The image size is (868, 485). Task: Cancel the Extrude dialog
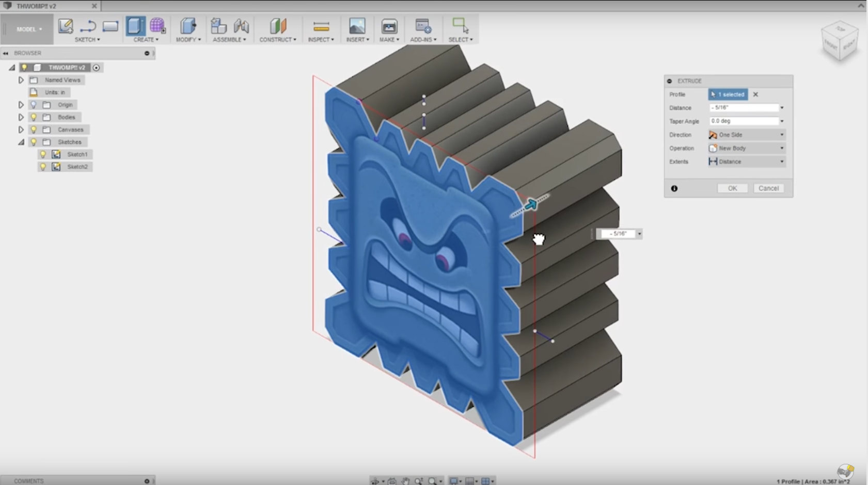click(768, 188)
